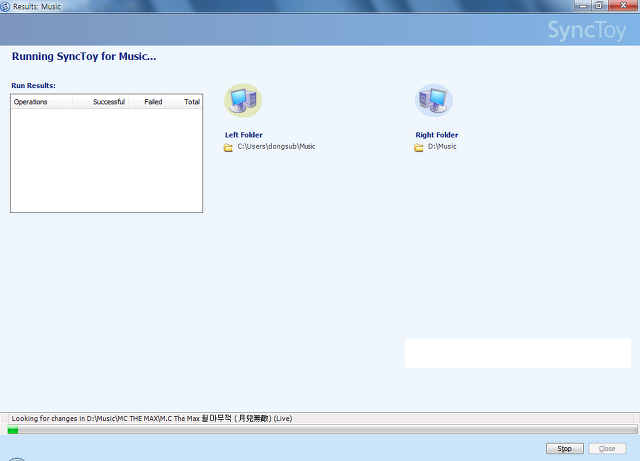
Task: Stop the running sync operation
Action: click(x=565, y=449)
